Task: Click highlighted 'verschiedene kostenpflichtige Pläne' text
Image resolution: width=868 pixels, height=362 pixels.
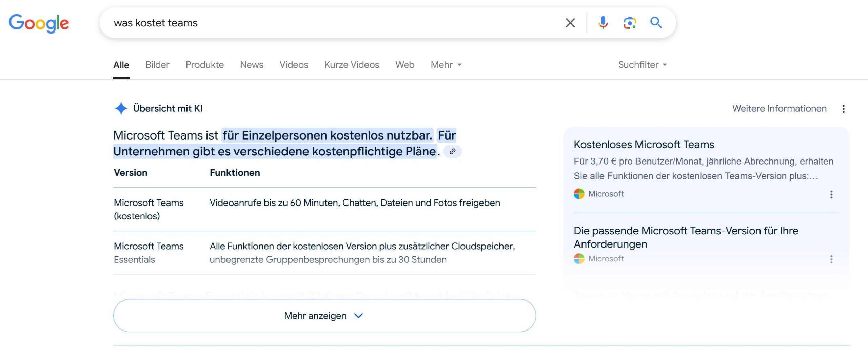Action: click(334, 151)
